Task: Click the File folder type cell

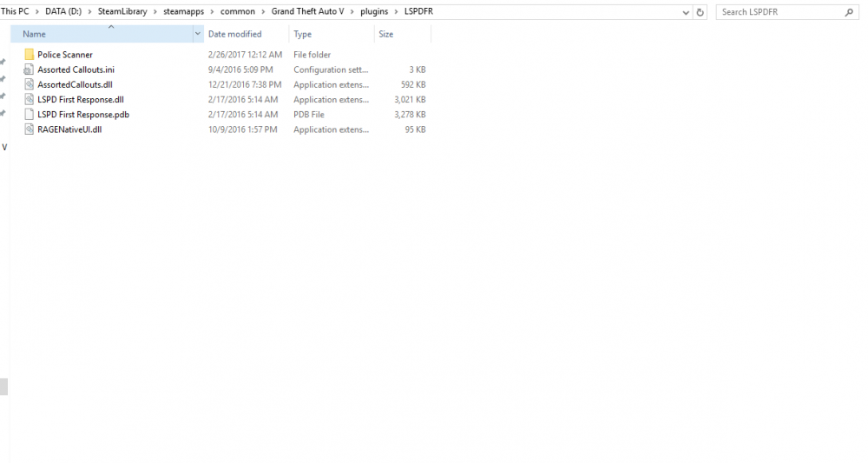Action: point(312,54)
